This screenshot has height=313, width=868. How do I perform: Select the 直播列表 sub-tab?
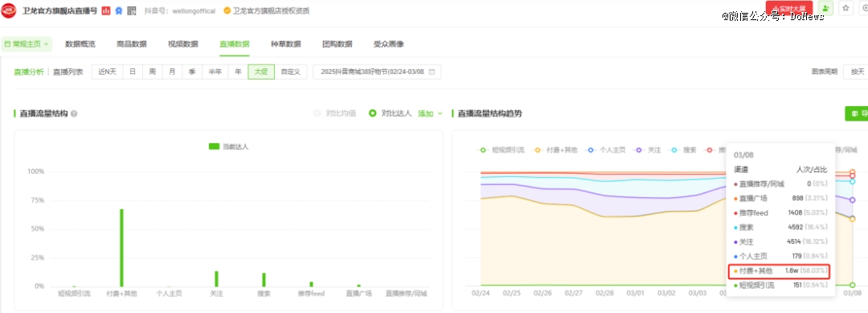coord(68,72)
